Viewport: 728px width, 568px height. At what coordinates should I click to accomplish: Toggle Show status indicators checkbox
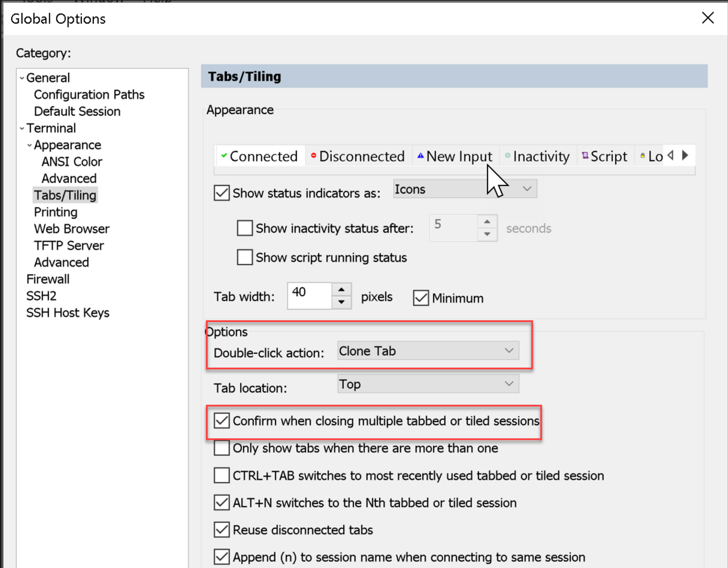click(222, 193)
